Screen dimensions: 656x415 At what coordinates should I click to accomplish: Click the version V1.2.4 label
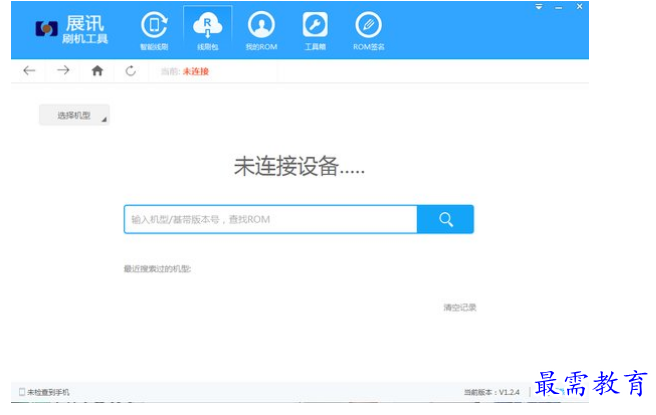tap(492, 392)
